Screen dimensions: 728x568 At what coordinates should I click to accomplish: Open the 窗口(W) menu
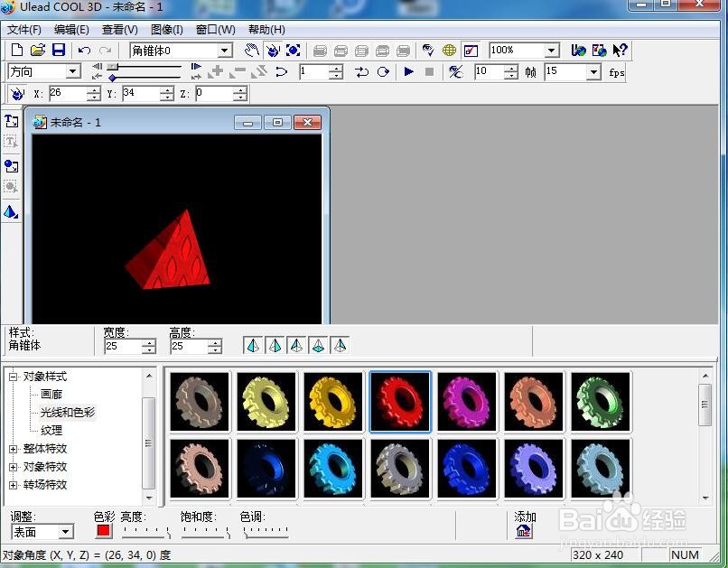tap(216, 30)
